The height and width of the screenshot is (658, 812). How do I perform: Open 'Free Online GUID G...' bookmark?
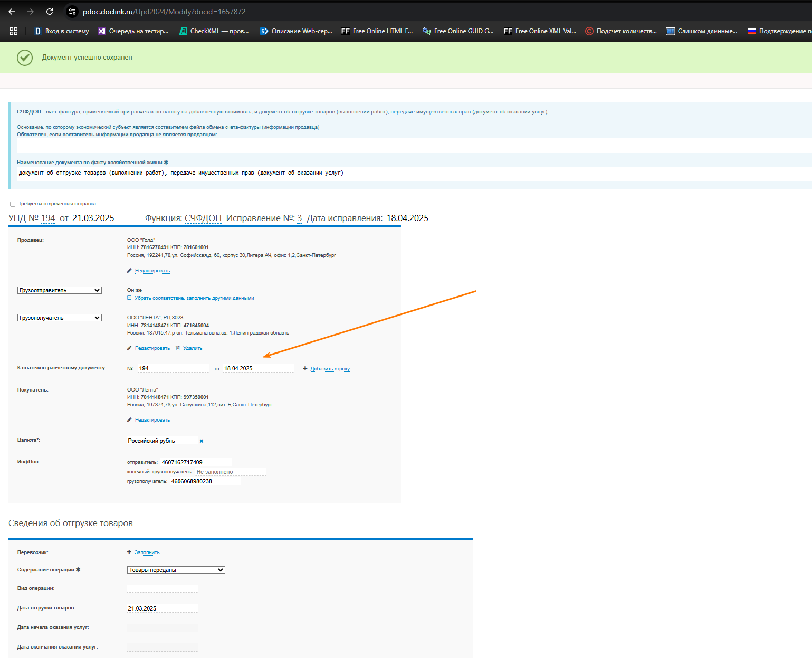(x=458, y=31)
